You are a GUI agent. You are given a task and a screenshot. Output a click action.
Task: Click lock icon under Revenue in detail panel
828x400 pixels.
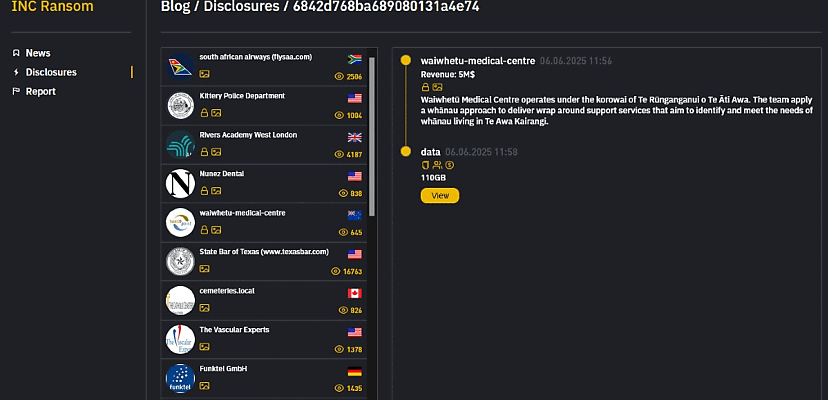tap(425, 87)
